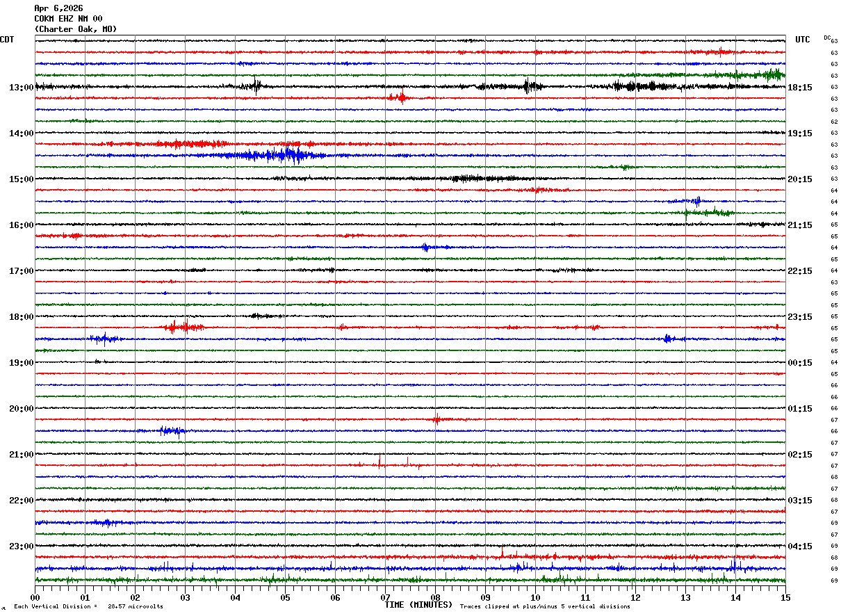841x616 pixels.
Task: Select the 18:00 CDT row label
Action: (x=21, y=317)
